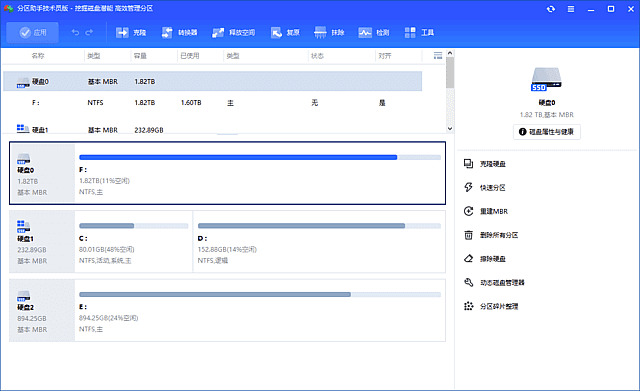This screenshot has width=640, height=391.
Task: Select the D: partition block on Disk 1
Action: point(319,242)
